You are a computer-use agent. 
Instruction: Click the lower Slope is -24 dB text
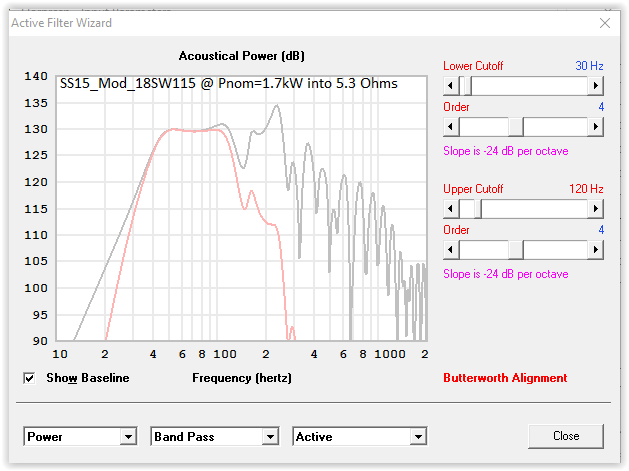[x=506, y=151]
